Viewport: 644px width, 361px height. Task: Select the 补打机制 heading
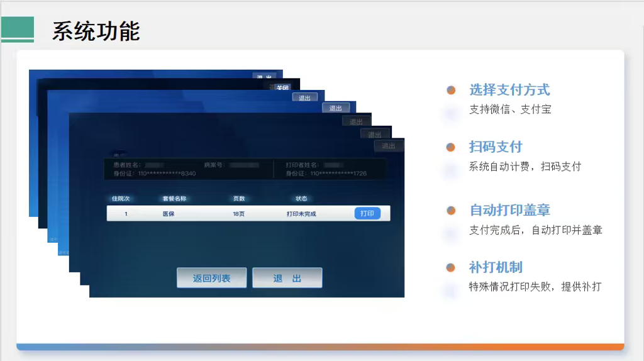pyautogui.click(x=496, y=267)
